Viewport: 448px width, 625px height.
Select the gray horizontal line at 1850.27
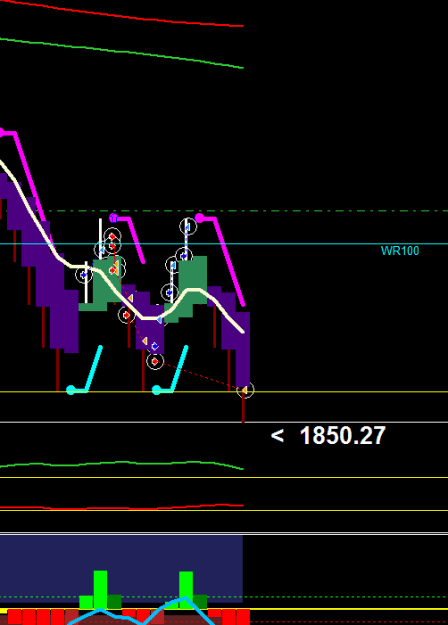pos(224,422)
